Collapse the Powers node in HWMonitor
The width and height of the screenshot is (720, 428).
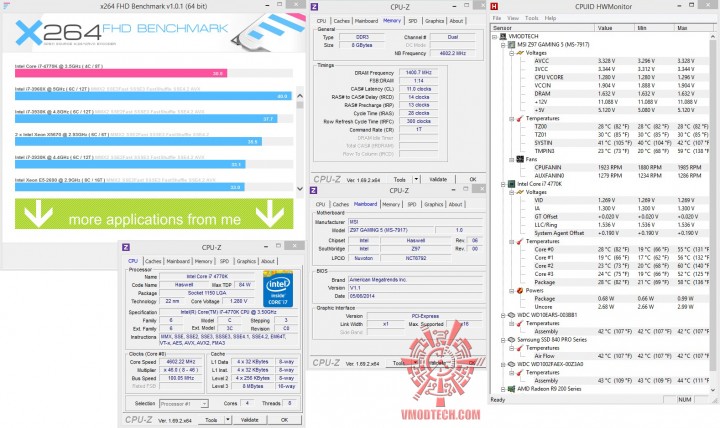(512, 291)
